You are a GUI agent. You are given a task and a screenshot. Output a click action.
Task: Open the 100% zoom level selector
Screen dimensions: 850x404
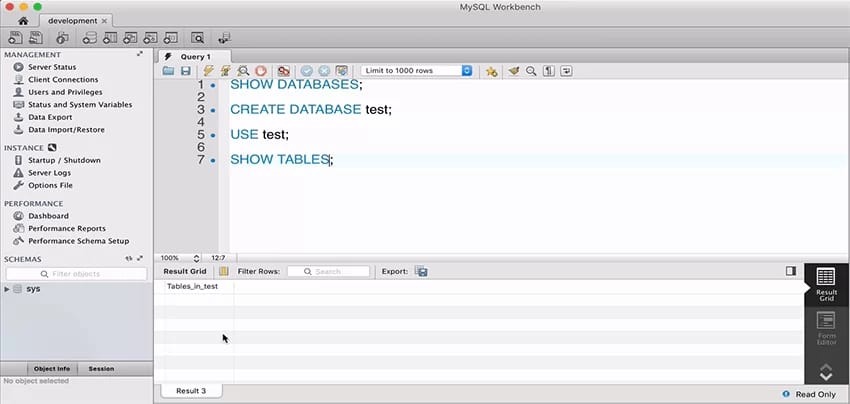tap(178, 258)
